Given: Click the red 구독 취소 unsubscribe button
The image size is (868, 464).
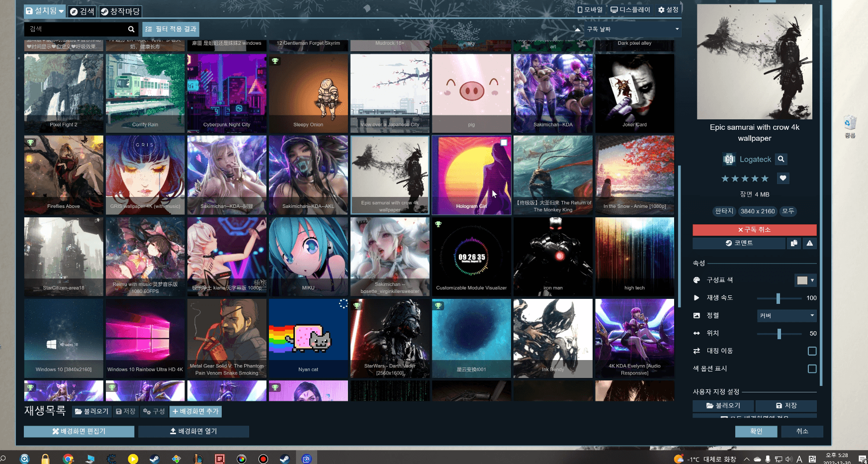Looking at the screenshot, I should 755,230.
